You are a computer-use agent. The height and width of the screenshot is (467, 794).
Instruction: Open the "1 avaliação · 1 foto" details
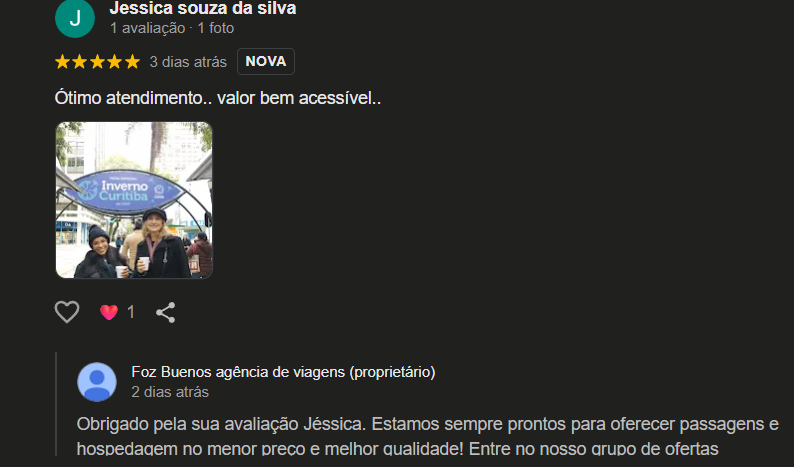coord(172,28)
